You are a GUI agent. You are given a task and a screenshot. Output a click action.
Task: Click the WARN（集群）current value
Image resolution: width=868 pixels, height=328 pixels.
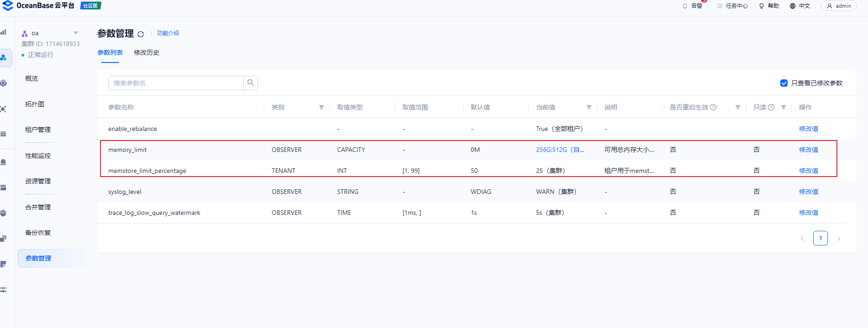[556, 192]
